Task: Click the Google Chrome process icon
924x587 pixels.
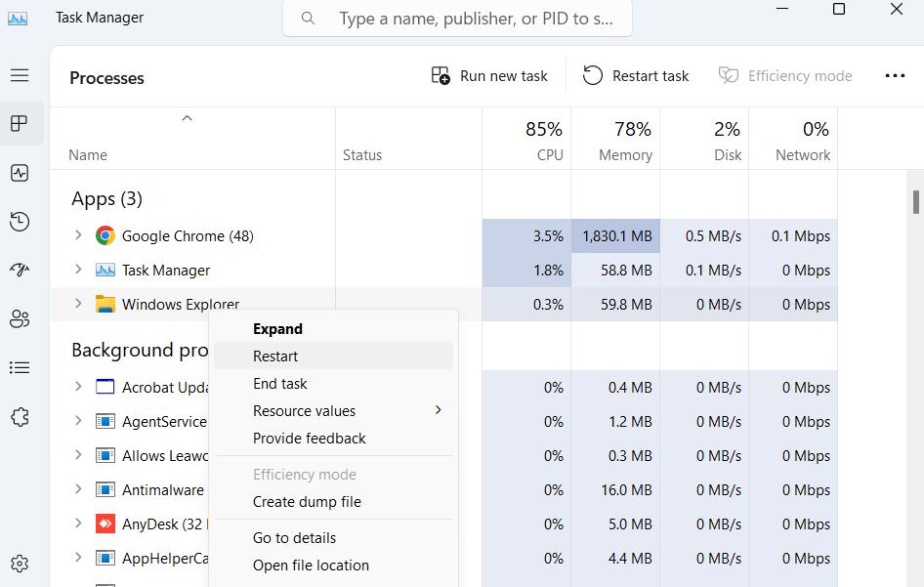Action: click(x=105, y=235)
